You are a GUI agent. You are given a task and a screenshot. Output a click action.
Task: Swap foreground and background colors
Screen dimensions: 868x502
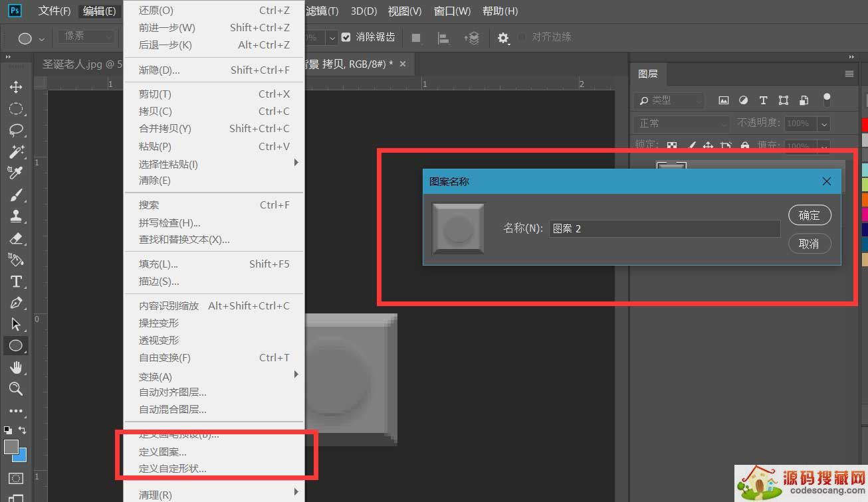pos(23,430)
